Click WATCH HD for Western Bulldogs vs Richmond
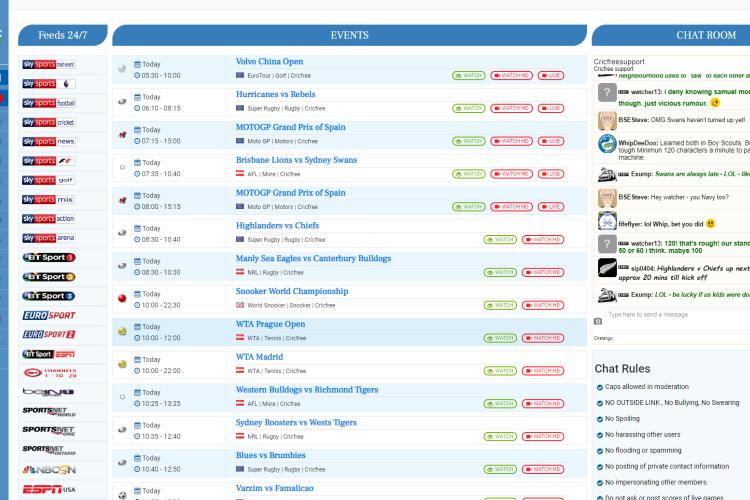Viewport: 750px width, 500px height. (543, 403)
